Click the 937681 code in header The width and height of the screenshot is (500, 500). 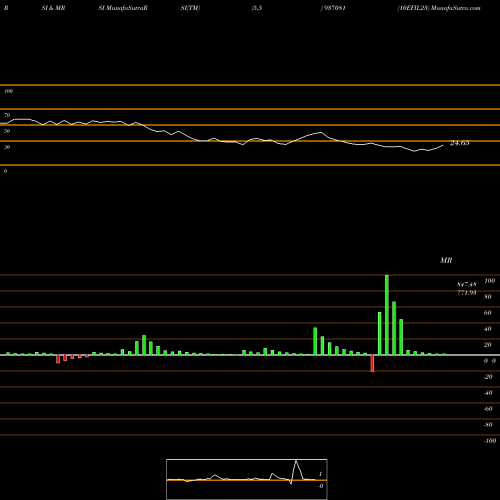pyautogui.click(x=334, y=8)
